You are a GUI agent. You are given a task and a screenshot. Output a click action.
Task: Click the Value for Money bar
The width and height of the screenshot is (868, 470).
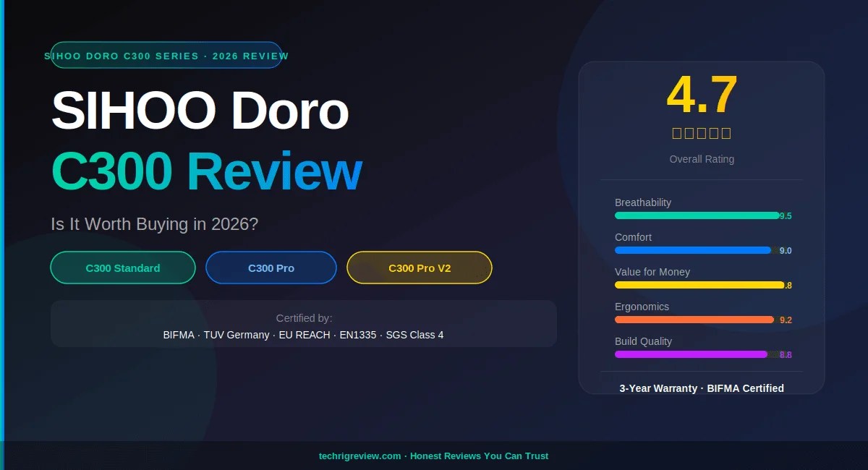[699, 285]
